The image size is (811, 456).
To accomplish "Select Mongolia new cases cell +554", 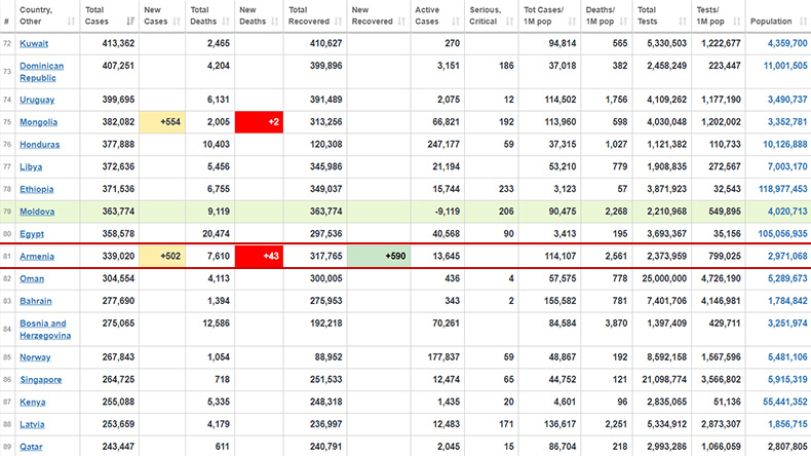I will tap(162, 122).
